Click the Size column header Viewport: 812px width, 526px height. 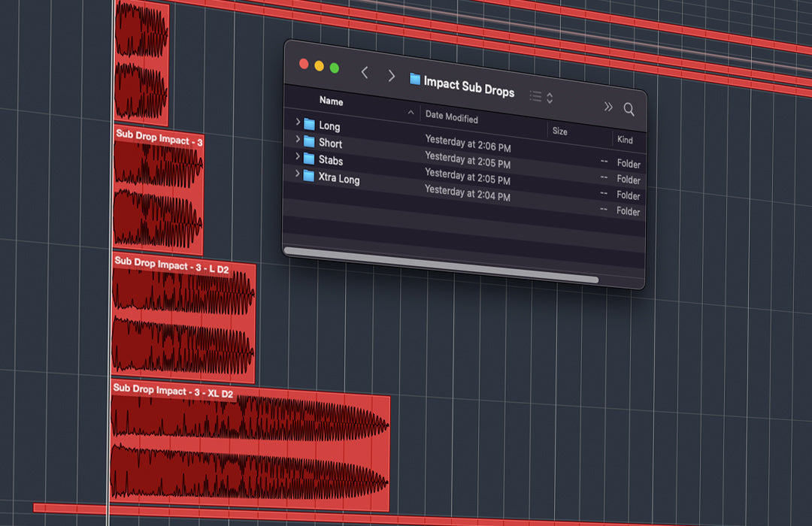click(x=560, y=131)
